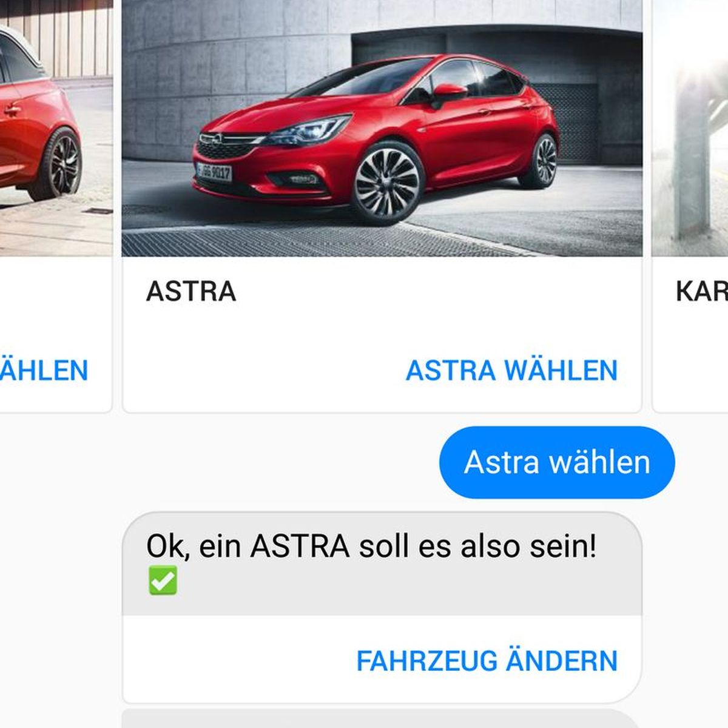Click the Astra's front license plate
The height and width of the screenshot is (728, 728).
point(214,171)
